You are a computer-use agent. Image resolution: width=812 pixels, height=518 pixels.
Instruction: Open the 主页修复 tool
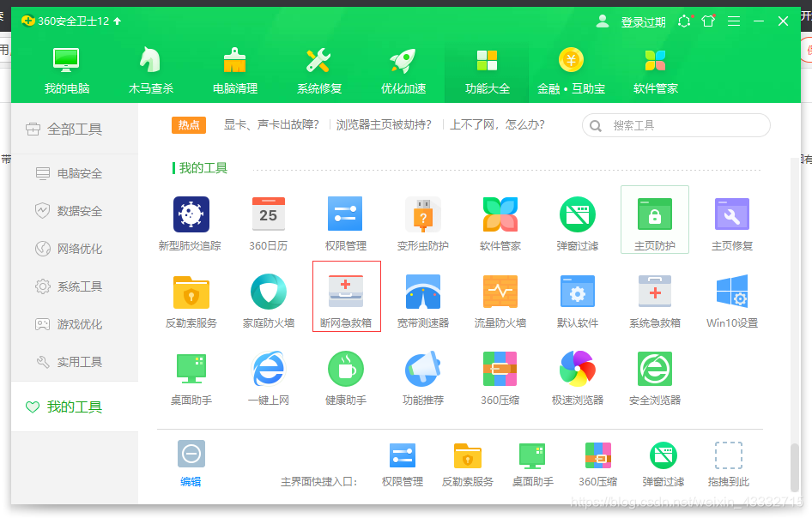coord(731,222)
